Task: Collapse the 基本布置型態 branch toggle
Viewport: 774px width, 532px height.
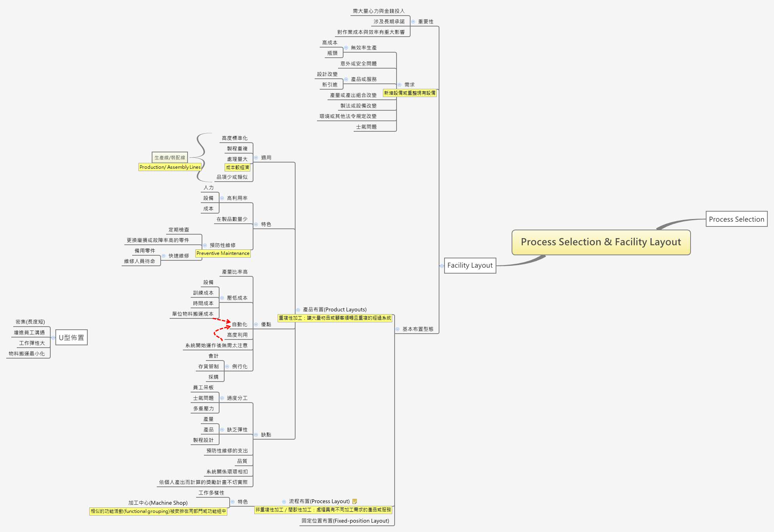Action: click(x=397, y=329)
